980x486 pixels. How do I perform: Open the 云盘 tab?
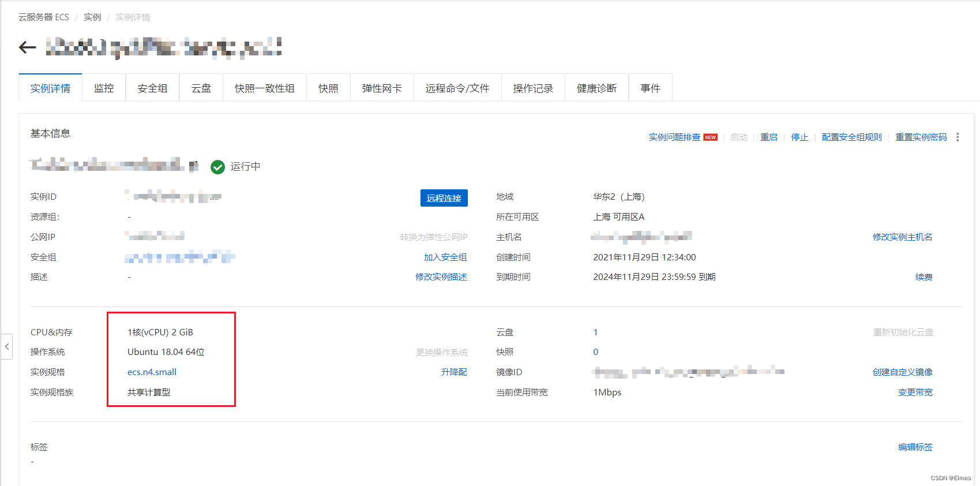click(201, 88)
